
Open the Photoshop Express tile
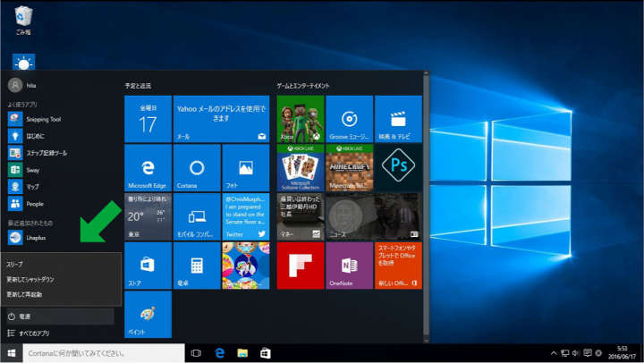coord(398,168)
